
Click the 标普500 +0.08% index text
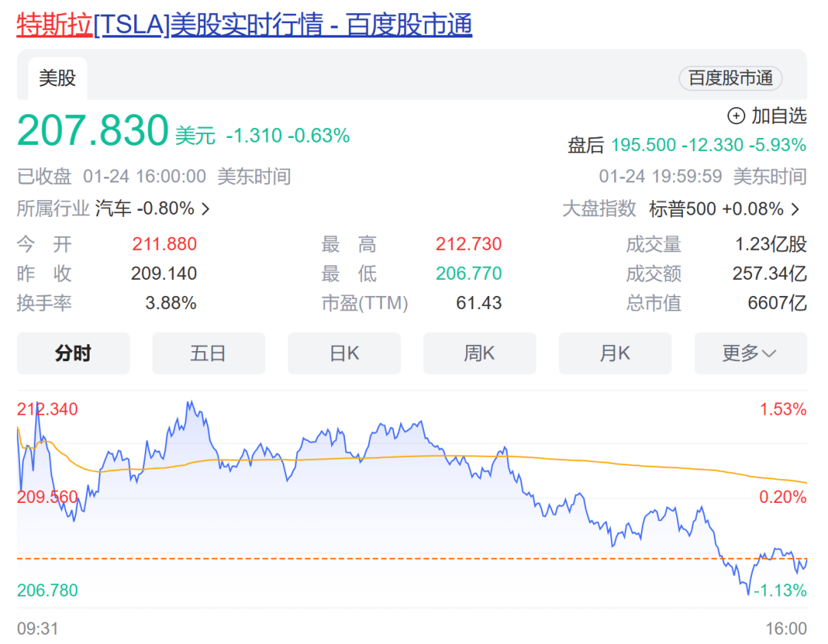716,209
